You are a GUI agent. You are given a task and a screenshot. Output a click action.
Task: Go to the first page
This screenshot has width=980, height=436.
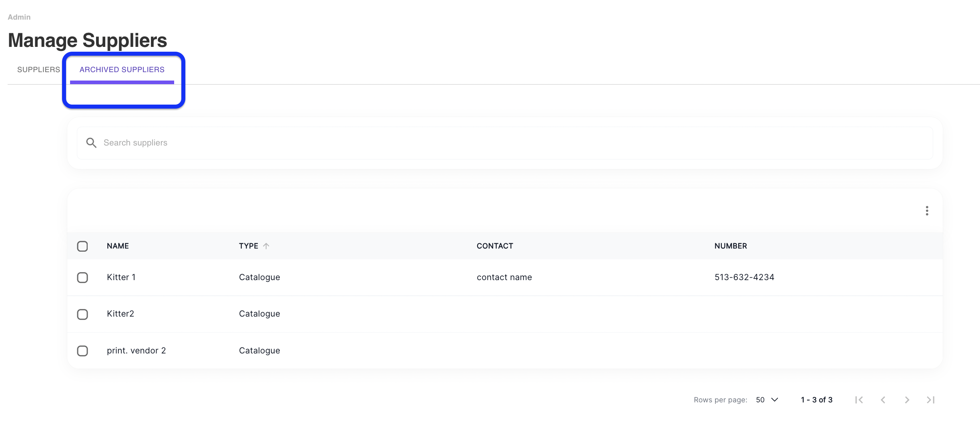pos(859,400)
